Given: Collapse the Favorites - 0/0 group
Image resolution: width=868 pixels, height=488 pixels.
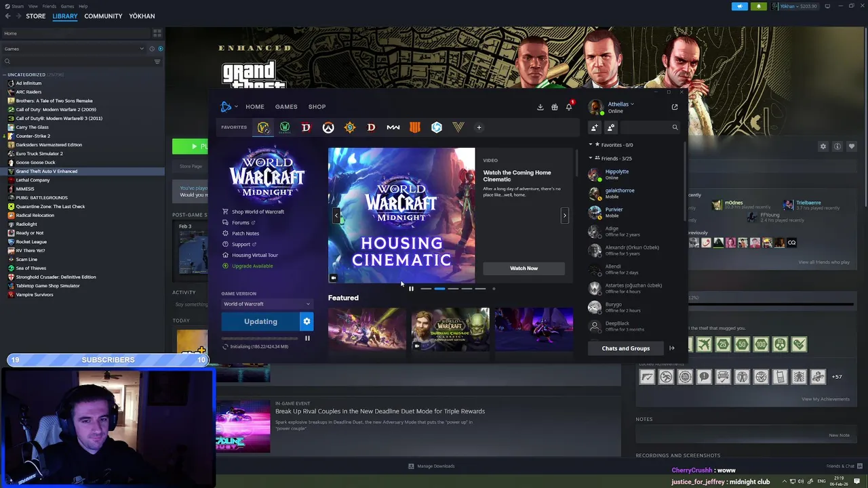Looking at the screenshot, I should 591,145.
